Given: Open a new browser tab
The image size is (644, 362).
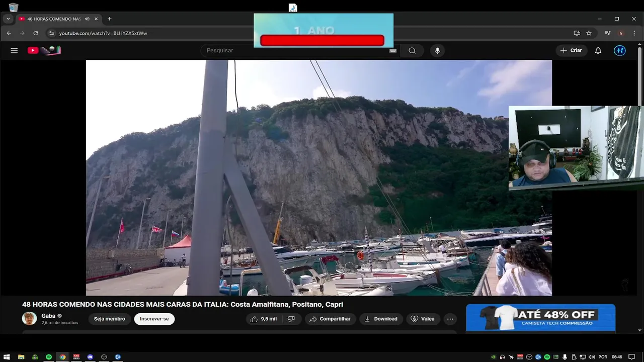Looking at the screenshot, I should click(x=109, y=19).
